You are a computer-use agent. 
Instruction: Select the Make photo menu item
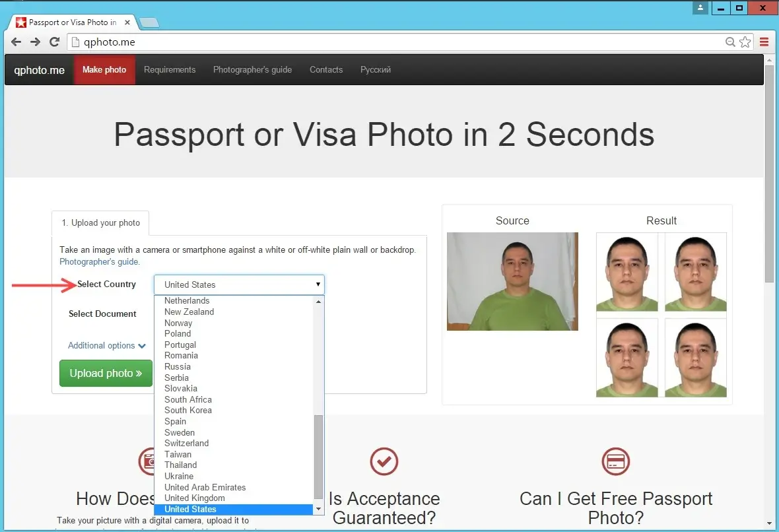pyautogui.click(x=104, y=69)
